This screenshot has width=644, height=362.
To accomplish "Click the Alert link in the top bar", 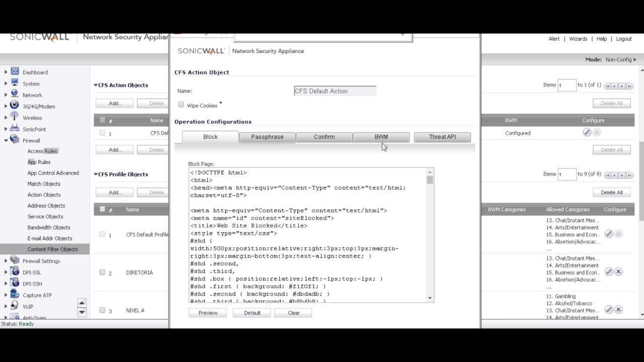I will 554,39.
